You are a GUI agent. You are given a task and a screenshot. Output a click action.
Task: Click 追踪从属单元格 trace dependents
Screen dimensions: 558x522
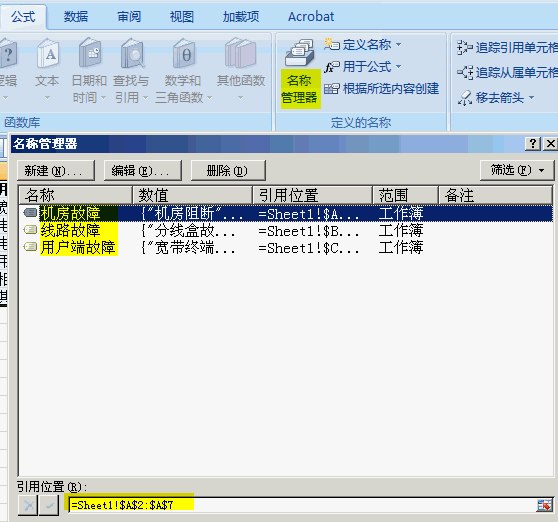(507, 72)
